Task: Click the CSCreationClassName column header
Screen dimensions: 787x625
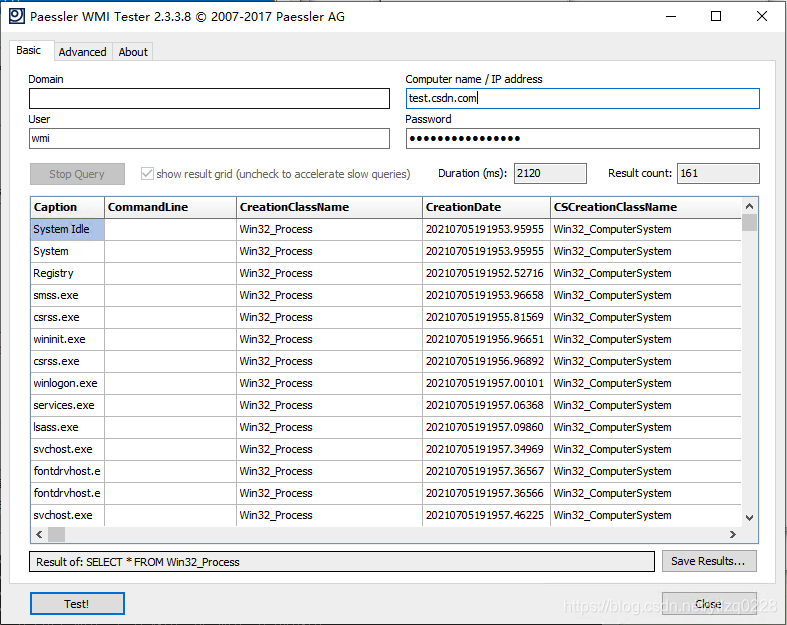Action: click(645, 207)
